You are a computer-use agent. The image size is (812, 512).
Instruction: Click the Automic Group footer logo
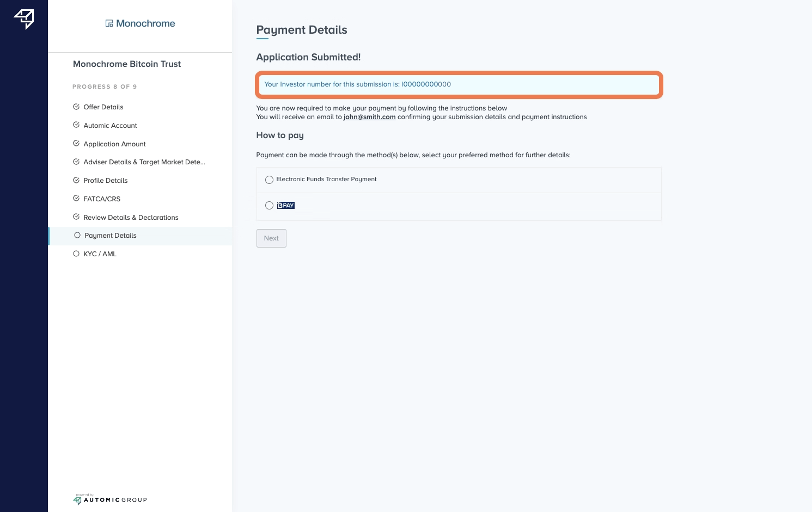pyautogui.click(x=110, y=499)
